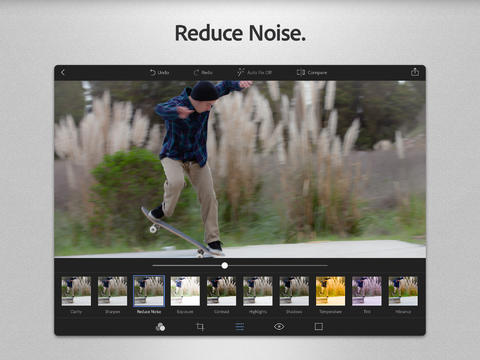Select the Sharpen adjustment thumbnail

[x=112, y=291]
